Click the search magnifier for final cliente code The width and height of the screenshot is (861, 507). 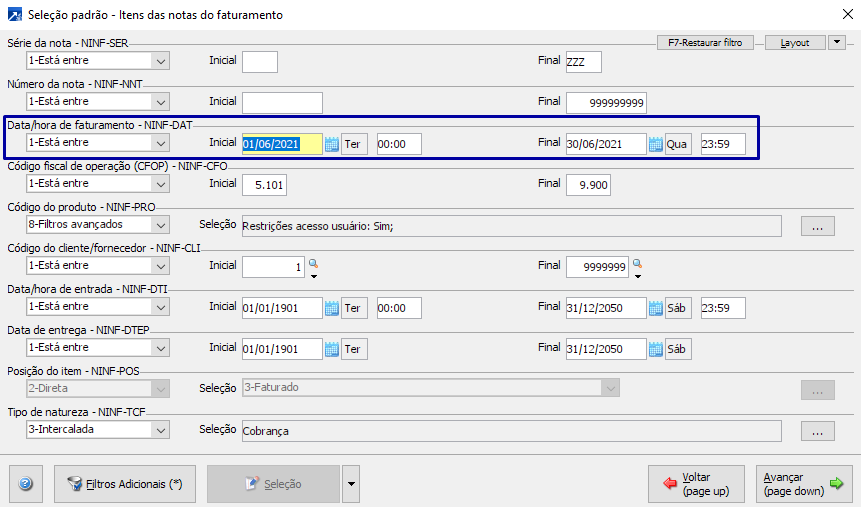coord(637,264)
